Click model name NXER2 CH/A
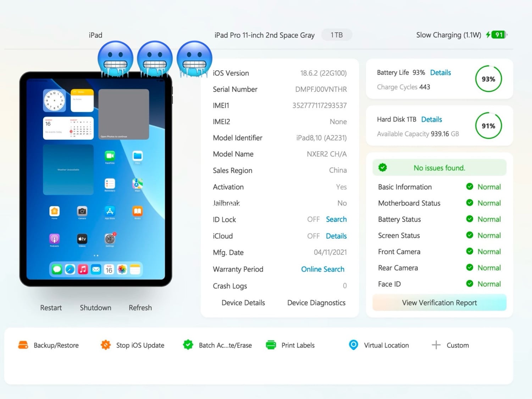The image size is (532, 399). 327,154
